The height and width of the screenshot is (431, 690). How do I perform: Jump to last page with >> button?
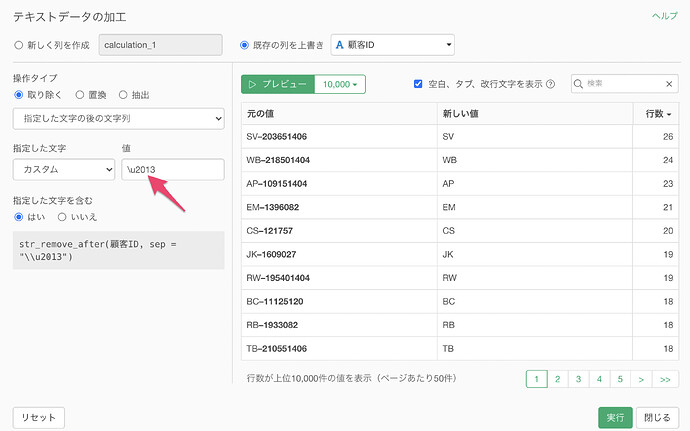665,379
